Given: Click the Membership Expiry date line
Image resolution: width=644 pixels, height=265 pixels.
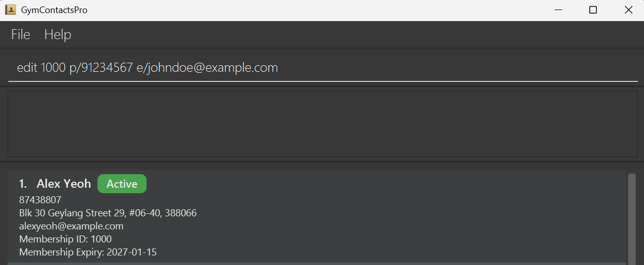Looking at the screenshot, I should click(88, 252).
